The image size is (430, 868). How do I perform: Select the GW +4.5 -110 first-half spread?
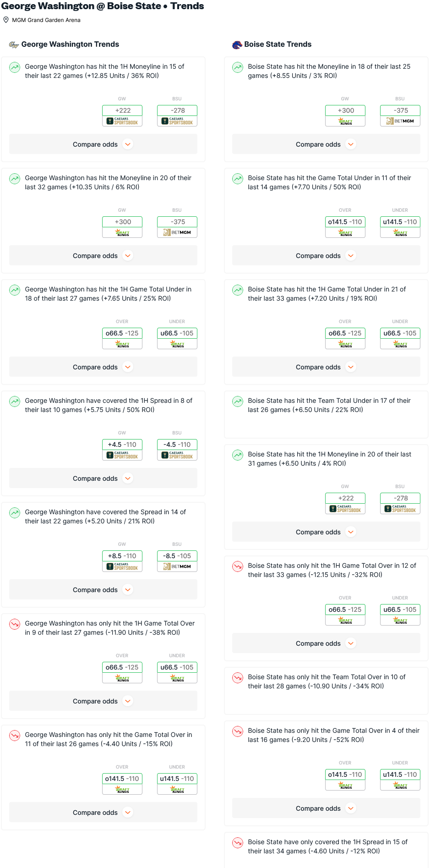click(122, 445)
